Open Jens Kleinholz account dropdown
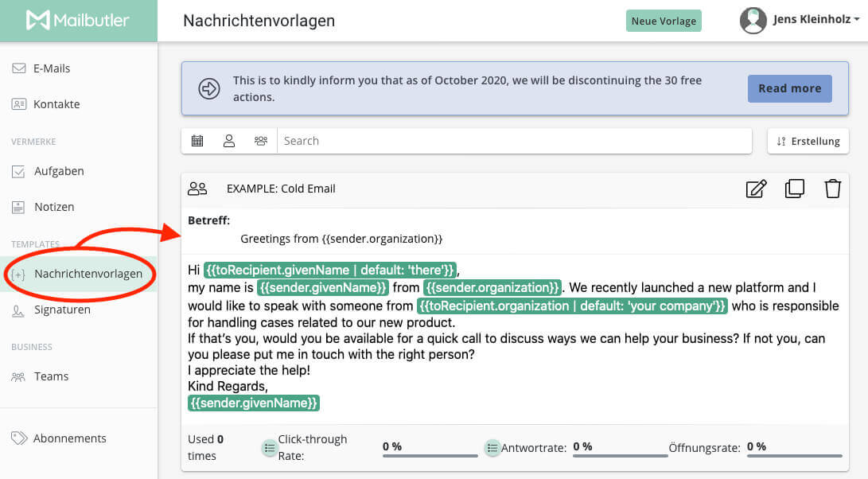868x479 pixels. pos(816,19)
